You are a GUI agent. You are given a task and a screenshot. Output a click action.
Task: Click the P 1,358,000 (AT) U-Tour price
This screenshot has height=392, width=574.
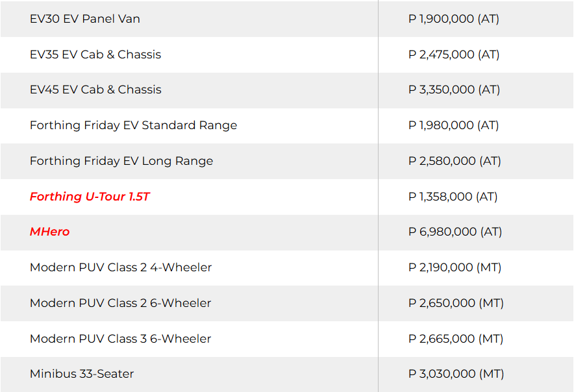click(x=453, y=197)
